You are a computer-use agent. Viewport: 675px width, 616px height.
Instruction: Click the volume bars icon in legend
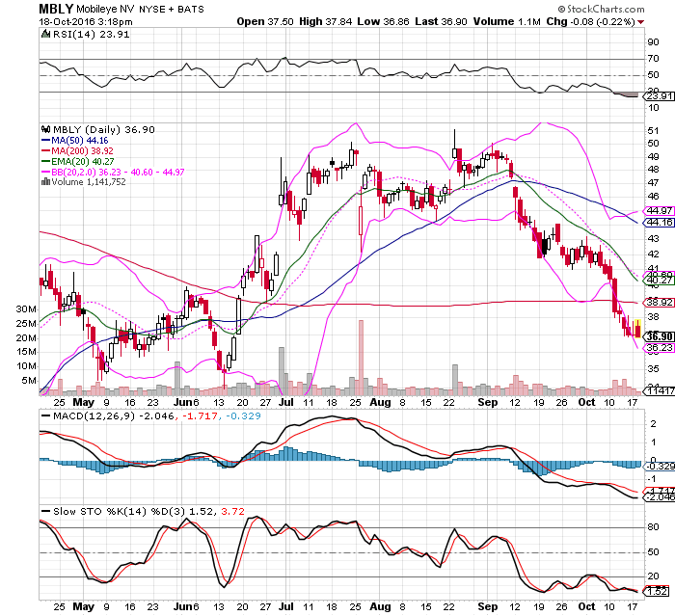[x=45, y=181]
